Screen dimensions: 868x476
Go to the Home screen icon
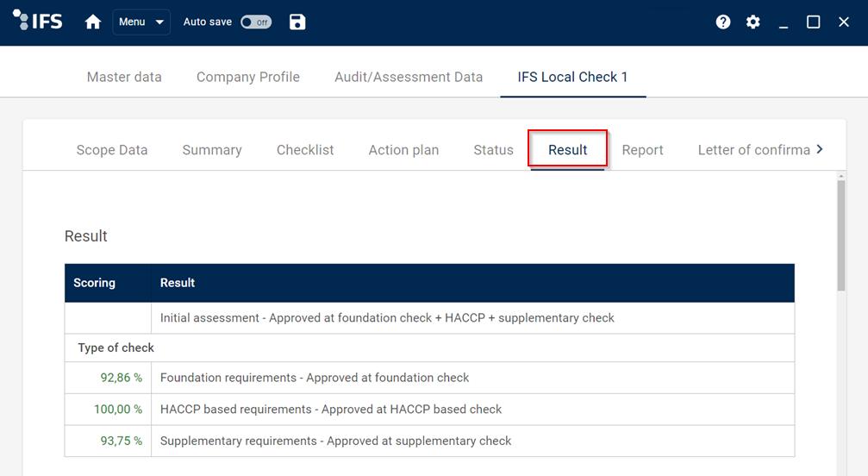pos(93,22)
